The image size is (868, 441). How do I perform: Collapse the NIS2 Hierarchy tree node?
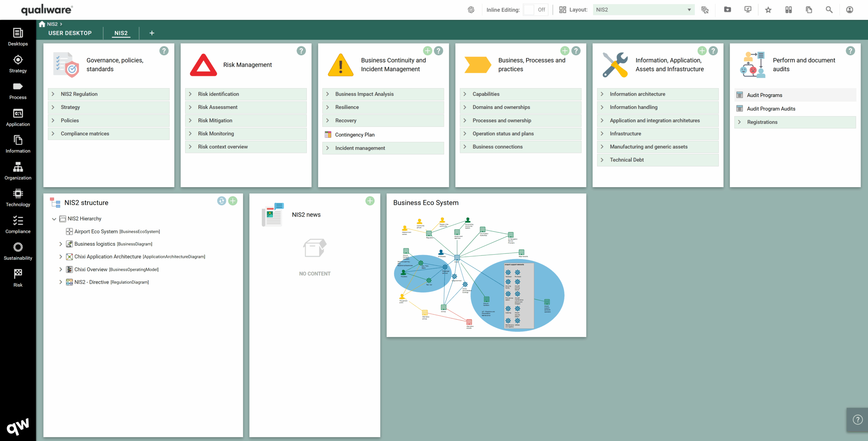[54, 219]
